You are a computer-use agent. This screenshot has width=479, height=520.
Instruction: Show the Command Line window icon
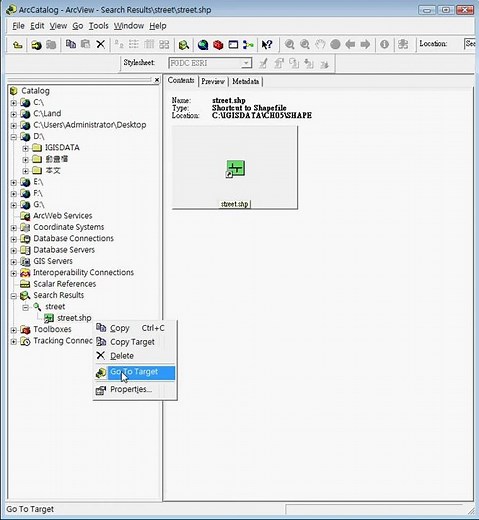(233, 45)
